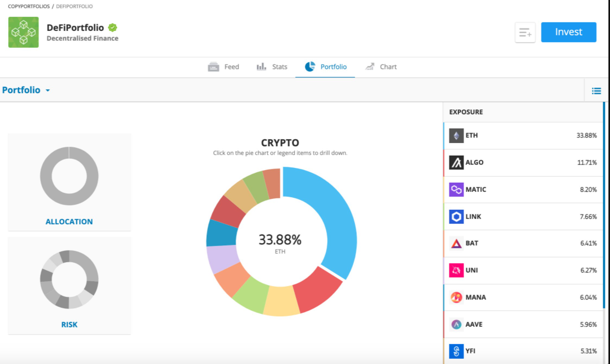
Task: Open the Feed tab
Action: (224, 67)
